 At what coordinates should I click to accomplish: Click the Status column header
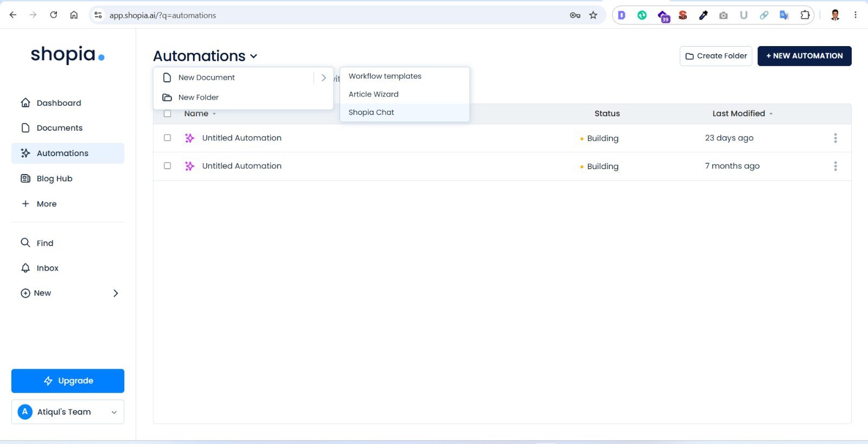(607, 113)
